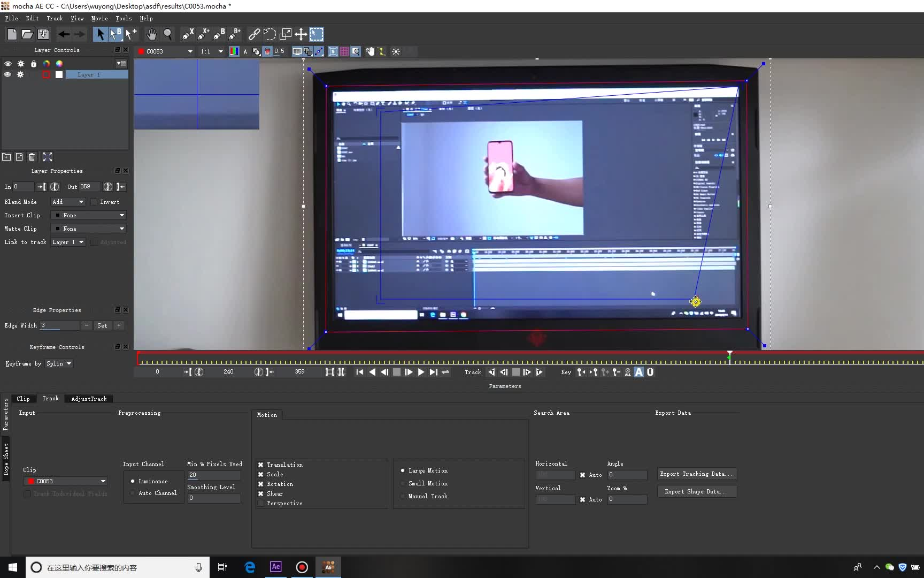
Task: Expand the Insert Clip dropdown
Action: coord(89,215)
